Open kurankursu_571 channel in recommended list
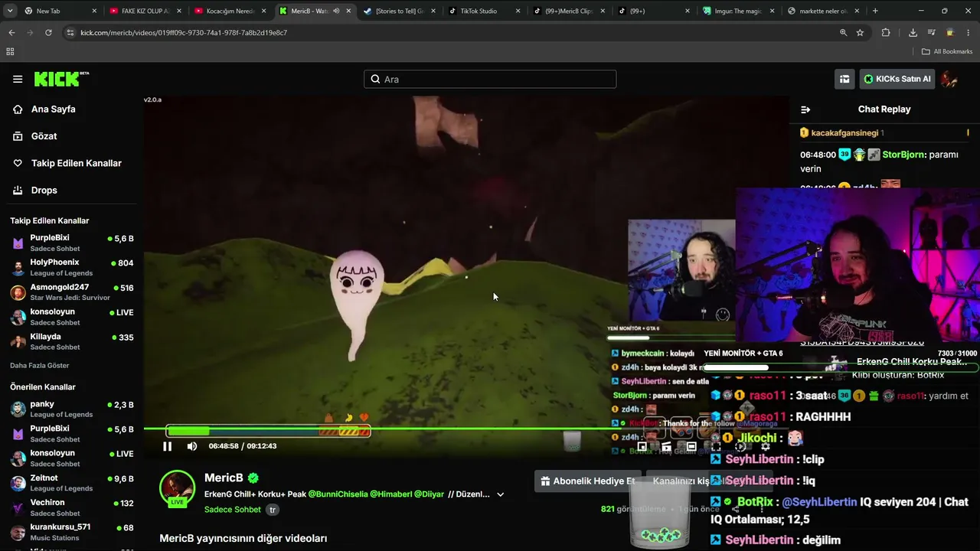Viewport: 980px width, 551px height. 72,532
